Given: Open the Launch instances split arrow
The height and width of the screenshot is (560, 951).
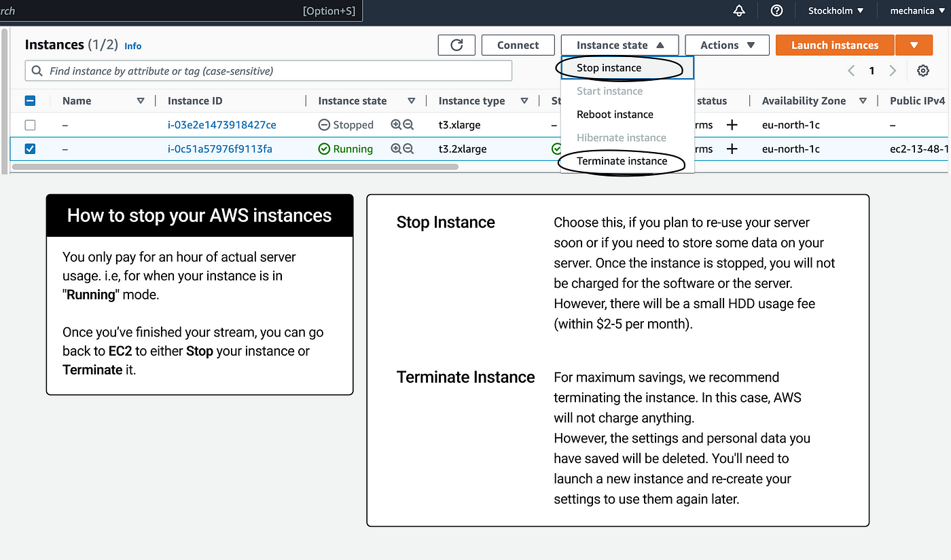Looking at the screenshot, I should 914,45.
